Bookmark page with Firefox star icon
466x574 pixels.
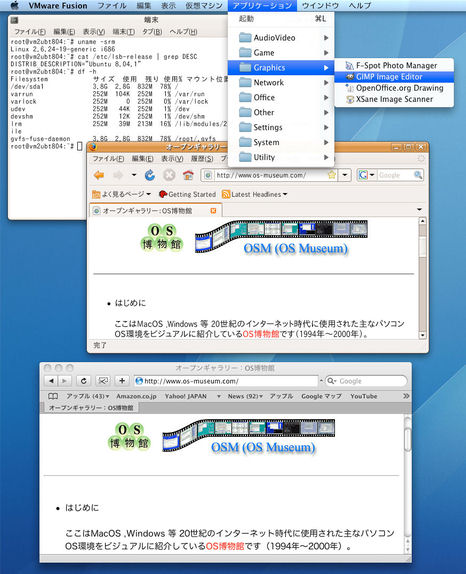tap(332, 175)
